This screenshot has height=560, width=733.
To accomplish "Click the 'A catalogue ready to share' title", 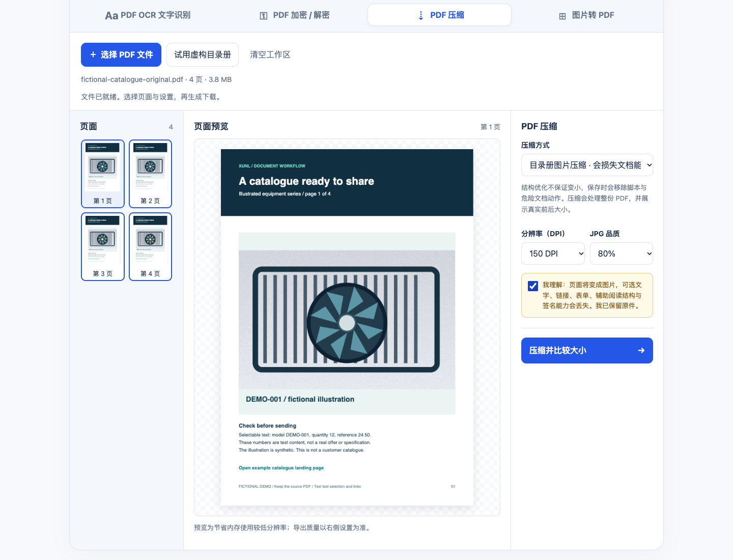I will [306, 181].
